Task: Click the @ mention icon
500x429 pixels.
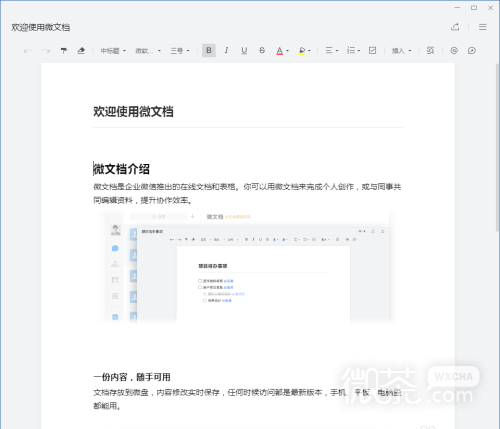Action: [x=454, y=50]
